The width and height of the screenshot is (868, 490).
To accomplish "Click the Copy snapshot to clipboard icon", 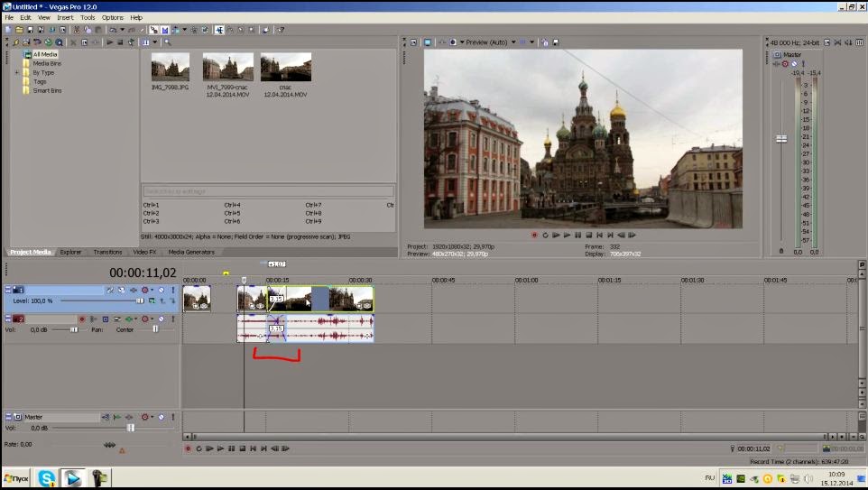I will coord(545,42).
